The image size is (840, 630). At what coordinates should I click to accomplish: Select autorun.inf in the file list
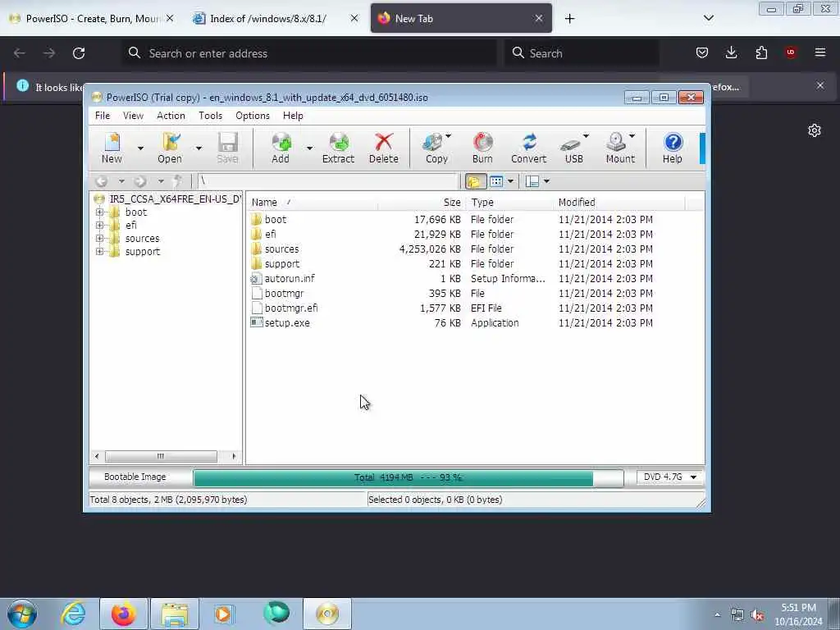[290, 279]
